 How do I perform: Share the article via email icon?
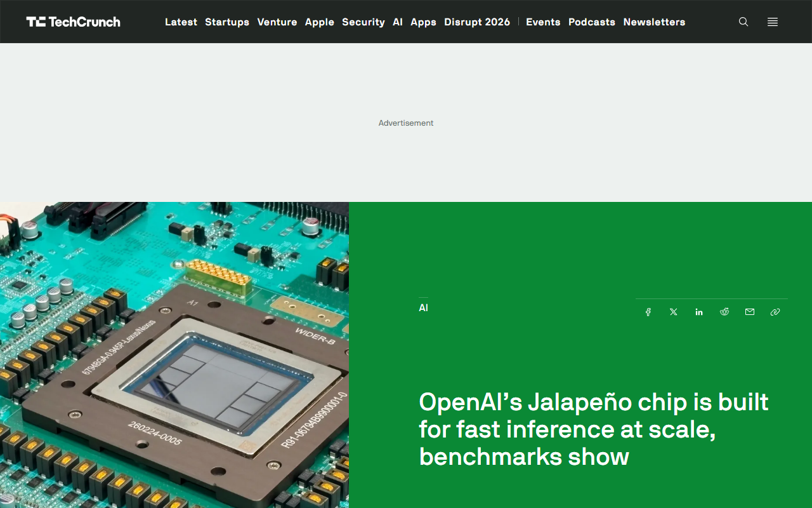[750, 312]
